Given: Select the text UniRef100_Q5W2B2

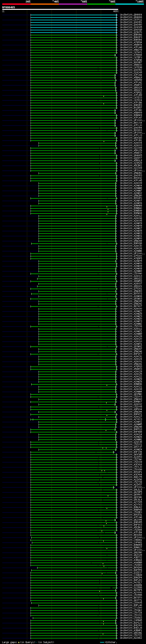Looking at the screenshot, I should tap(131, 173).
